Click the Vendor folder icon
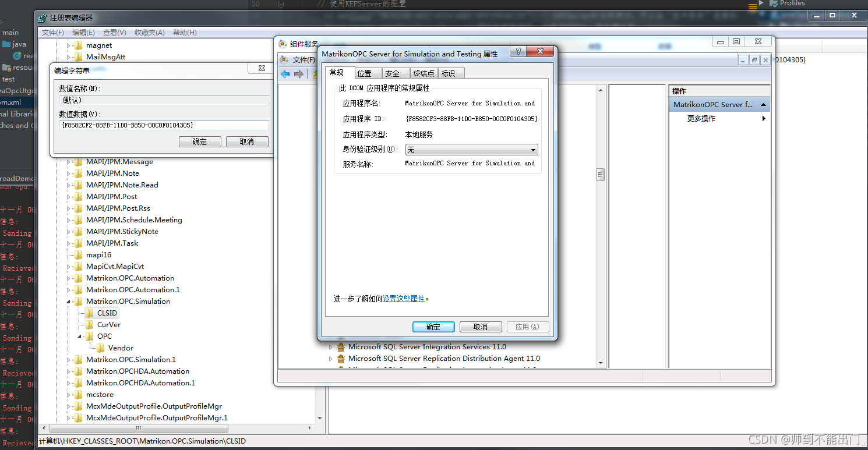 coord(101,348)
